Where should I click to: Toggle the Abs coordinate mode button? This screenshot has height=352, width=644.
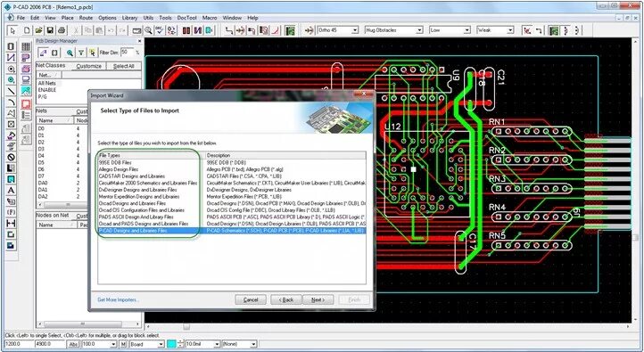pyautogui.click(x=73, y=344)
